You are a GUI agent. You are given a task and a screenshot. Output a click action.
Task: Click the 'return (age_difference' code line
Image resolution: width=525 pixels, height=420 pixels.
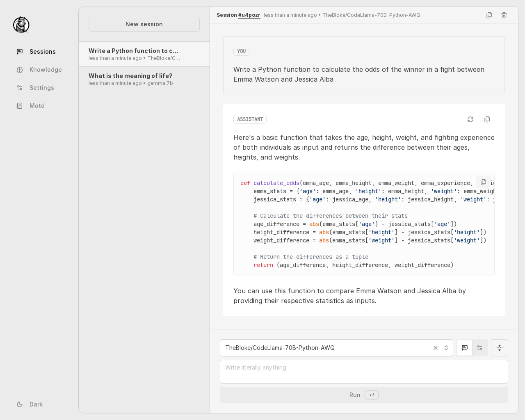(x=354, y=265)
